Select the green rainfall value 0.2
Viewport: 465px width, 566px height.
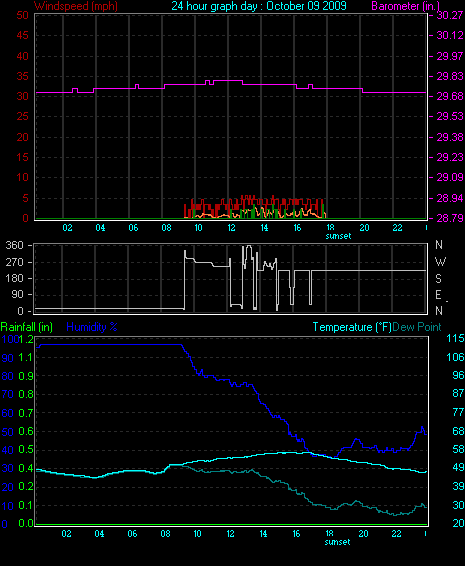tap(26, 486)
